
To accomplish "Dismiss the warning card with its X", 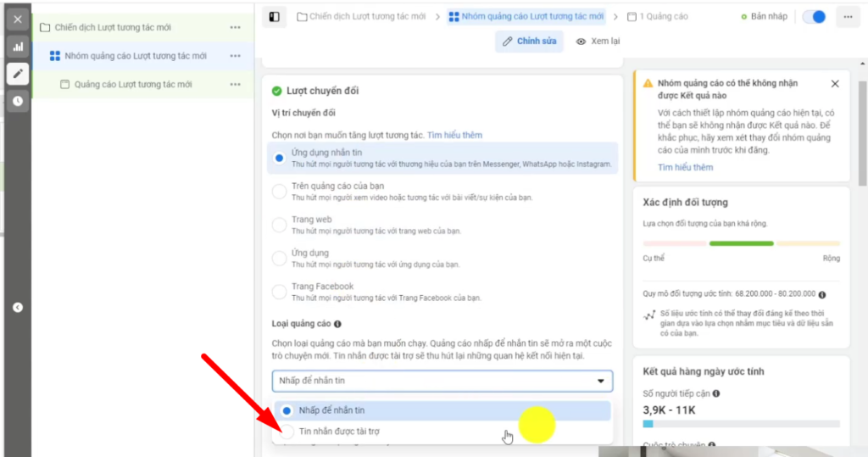I will pyautogui.click(x=835, y=84).
